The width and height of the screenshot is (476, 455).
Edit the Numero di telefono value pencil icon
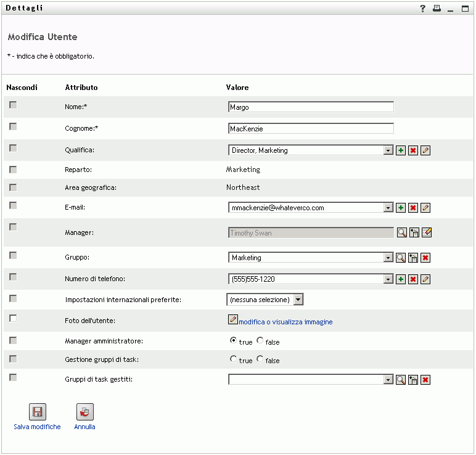(x=425, y=279)
